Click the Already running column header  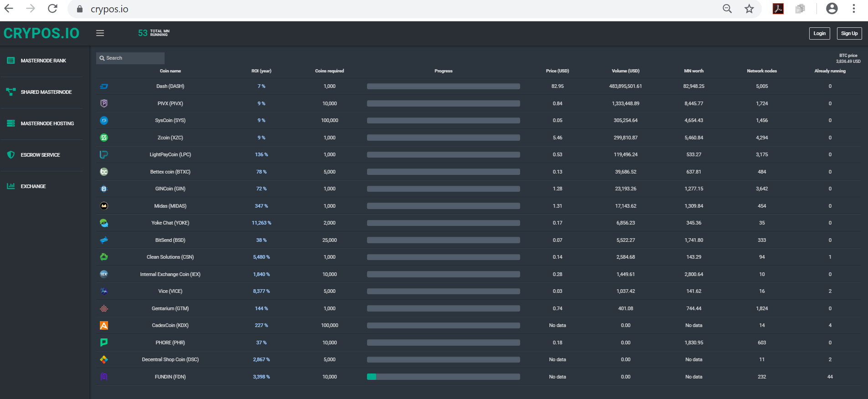(x=830, y=71)
